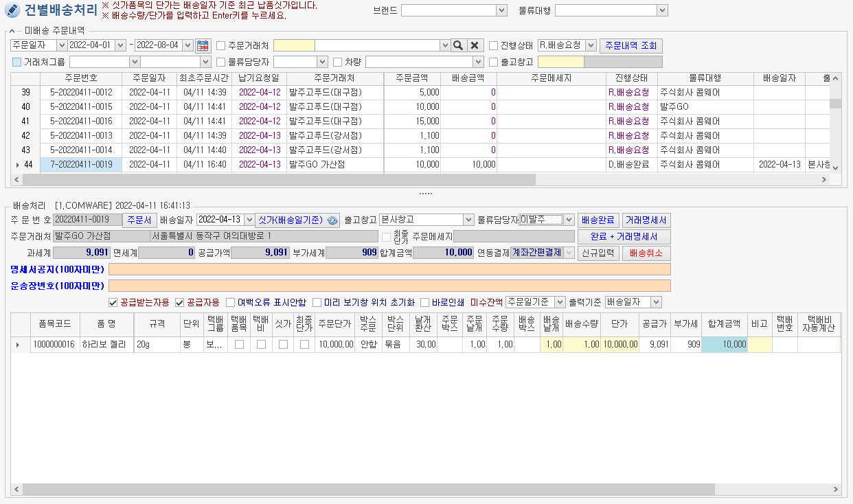Toggle the 거래처그룹 checkbox
This screenshot has width=853, height=504.
click(x=16, y=62)
